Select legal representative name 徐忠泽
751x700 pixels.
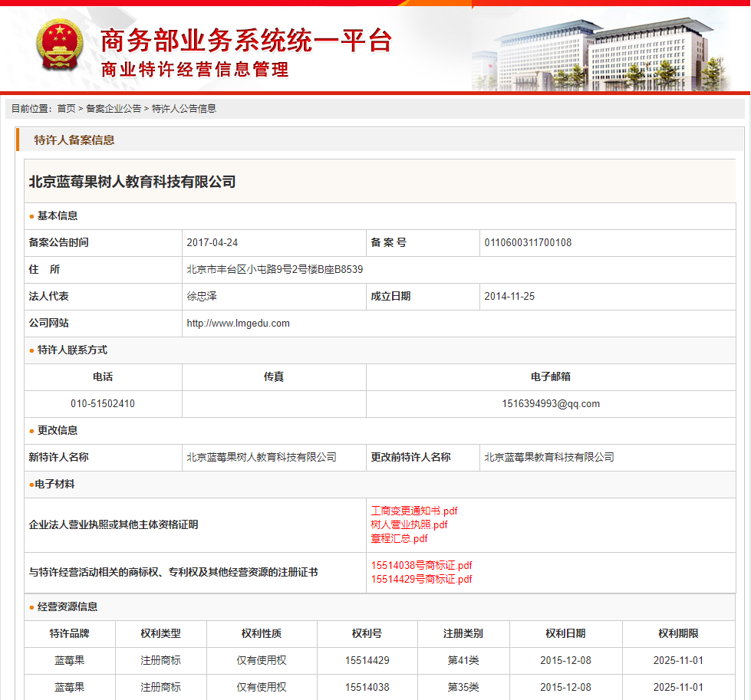pos(202,297)
